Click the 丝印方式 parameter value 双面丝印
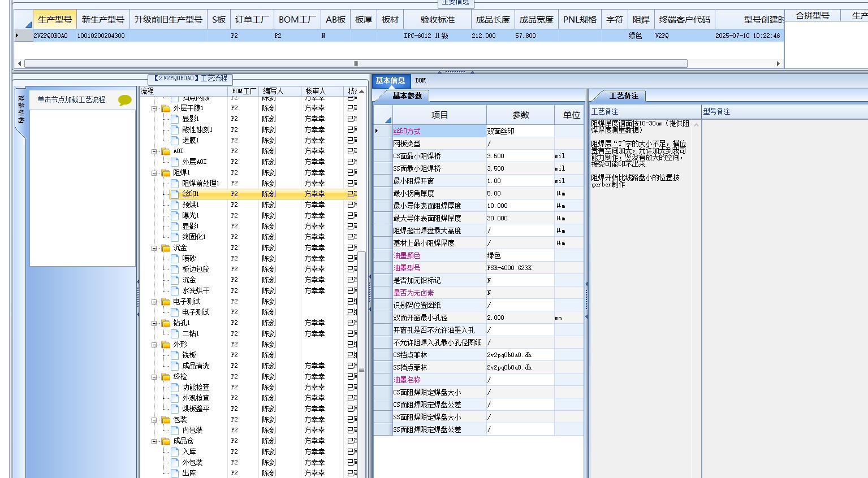This screenshot has width=868, height=478. [x=520, y=131]
